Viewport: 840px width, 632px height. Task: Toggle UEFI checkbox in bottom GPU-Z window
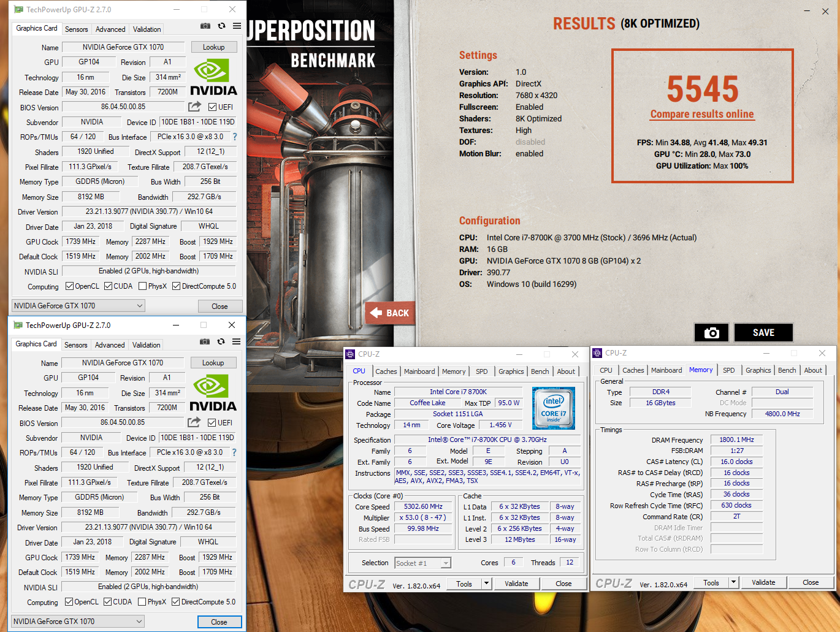(x=212, y=423)
